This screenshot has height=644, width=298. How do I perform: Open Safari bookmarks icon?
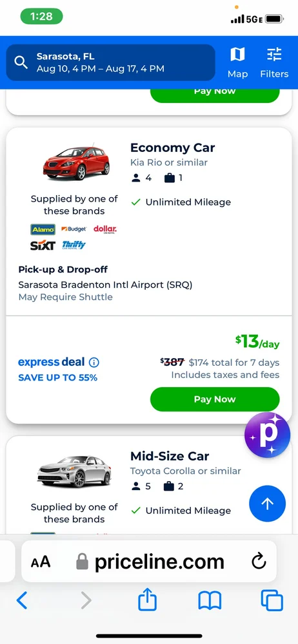[210, 601]
